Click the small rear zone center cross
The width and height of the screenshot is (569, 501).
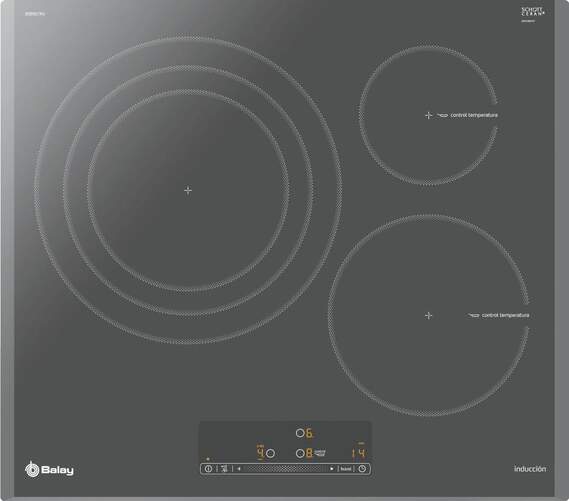pos(429,115)
